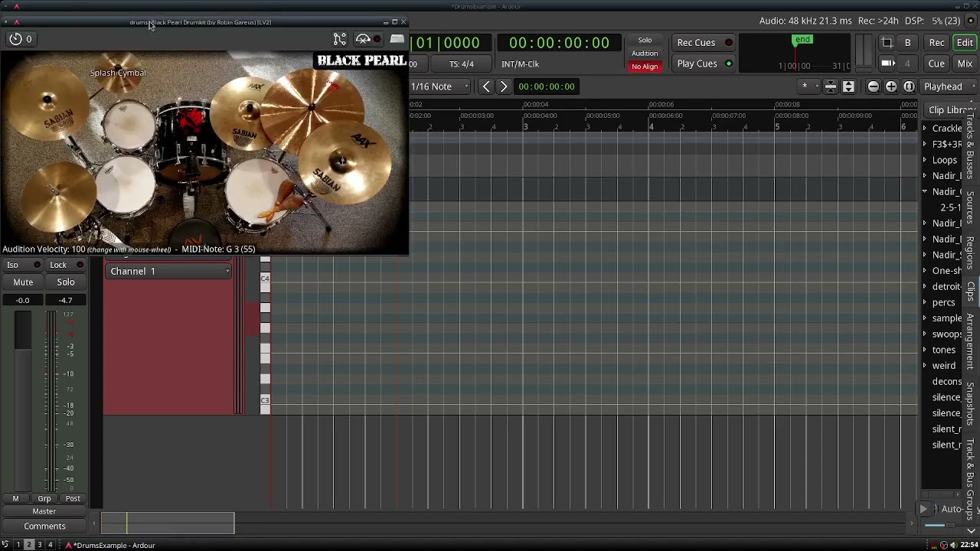
Task: Click the Post metering point button
Action: click(73, 499)
